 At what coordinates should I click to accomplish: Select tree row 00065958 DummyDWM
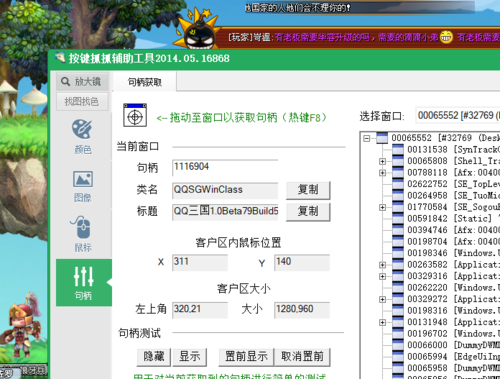click(453, 368)
